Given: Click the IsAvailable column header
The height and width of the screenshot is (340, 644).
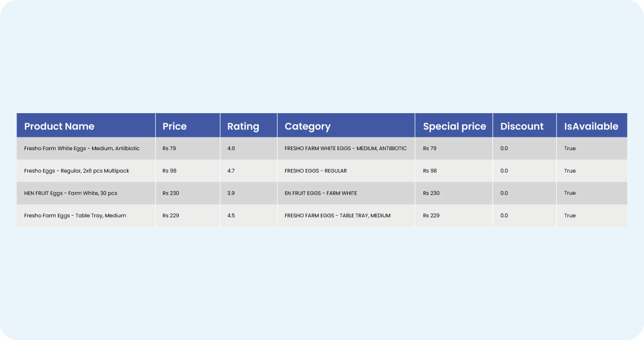Looking at the screenshot, I should coord(591,127).
